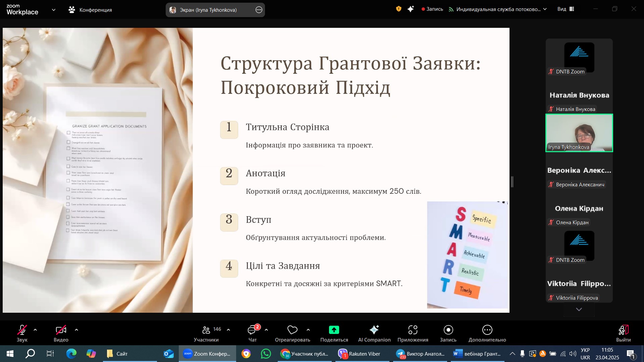Viewport: 644px width, 362px height.
Task: Open the Apps icon in toolbar
Action: [413, 330]
